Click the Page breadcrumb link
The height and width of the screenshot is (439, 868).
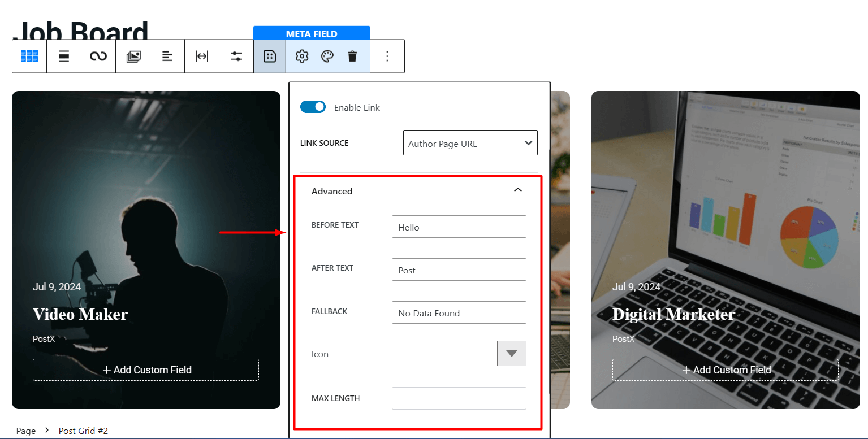pyautogui.click(x=25, y=431)
